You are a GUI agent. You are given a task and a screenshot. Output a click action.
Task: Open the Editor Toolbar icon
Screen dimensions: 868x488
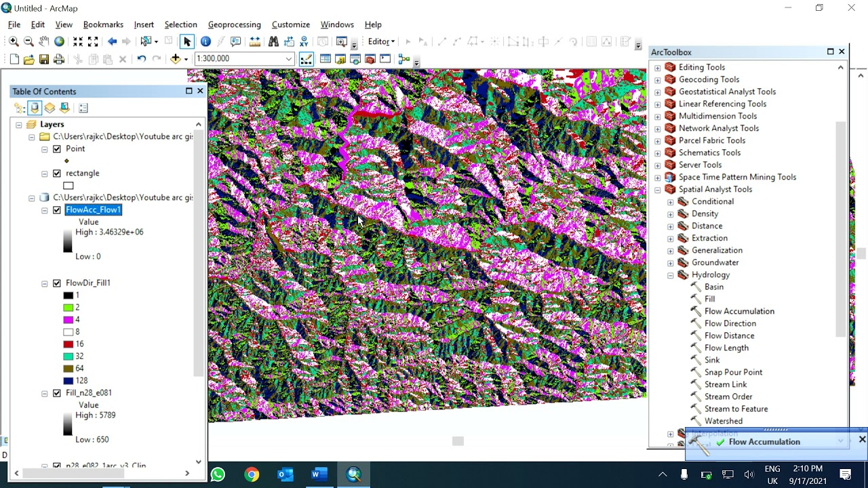pos(306,59)
